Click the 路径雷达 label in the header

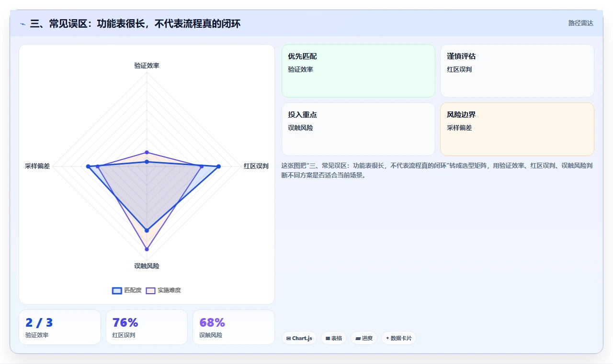click(x=580, y=23)
